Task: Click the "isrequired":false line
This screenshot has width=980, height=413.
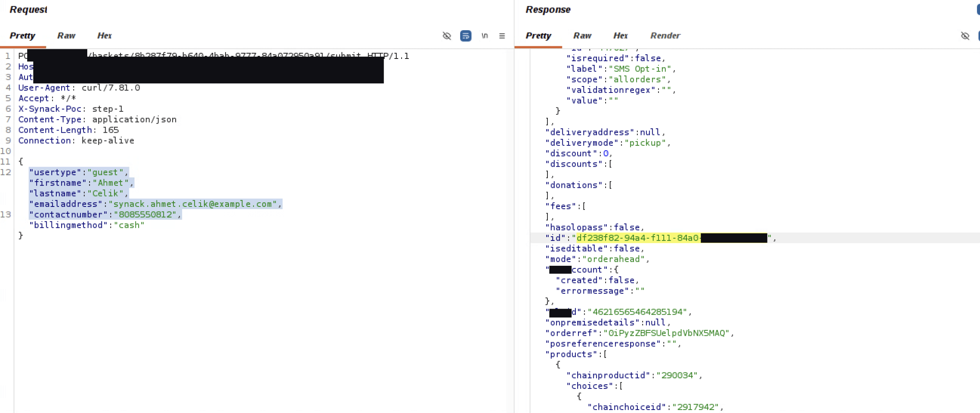Action: click(616, 59)
